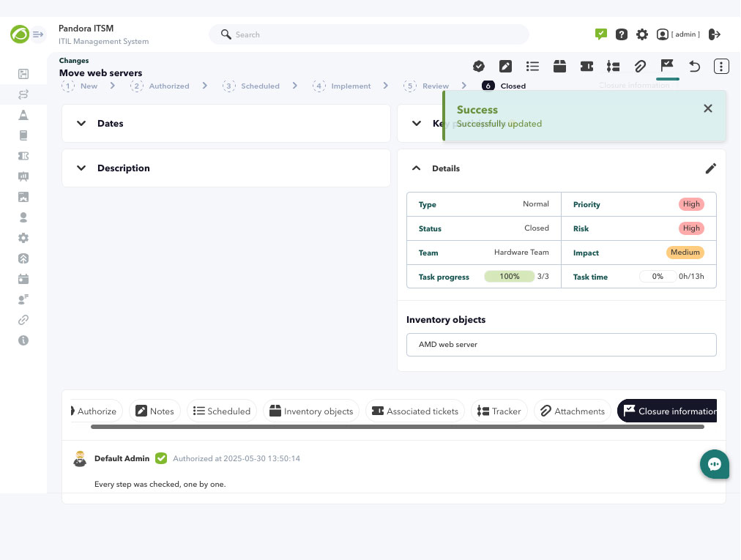Click the High risk badge
This screenshot has height=560, width=741.
(x=691, y=228)
